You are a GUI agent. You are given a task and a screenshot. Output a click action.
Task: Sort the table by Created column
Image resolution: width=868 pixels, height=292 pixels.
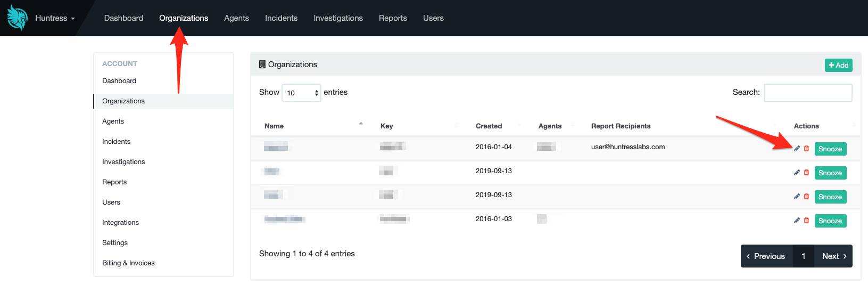489,126
